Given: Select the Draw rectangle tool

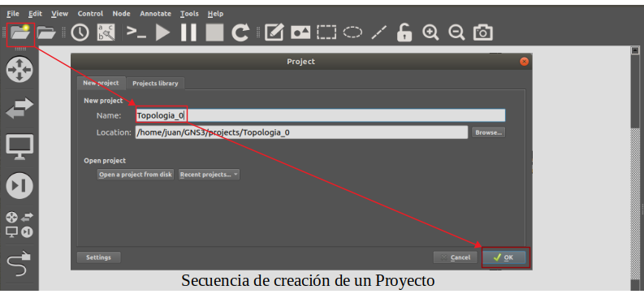Looking at the screenshot, I should [326, 32].
